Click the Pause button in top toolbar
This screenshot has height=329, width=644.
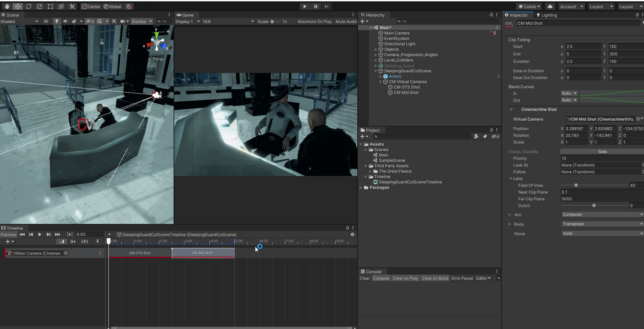pyautogui.click(x=315, y=6)
